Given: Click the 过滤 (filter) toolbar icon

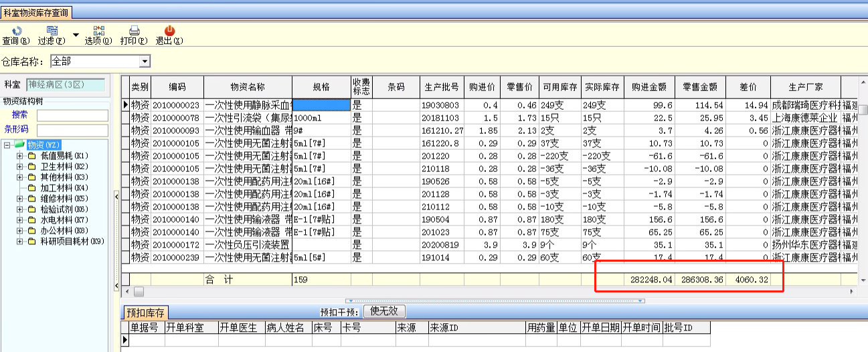Looking at the screenshot, I should tap(52, 30).
